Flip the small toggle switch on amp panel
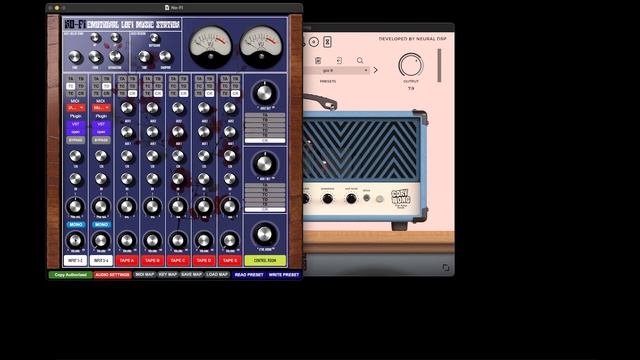This screenshot has width=640, height=360. click(367, 198)
